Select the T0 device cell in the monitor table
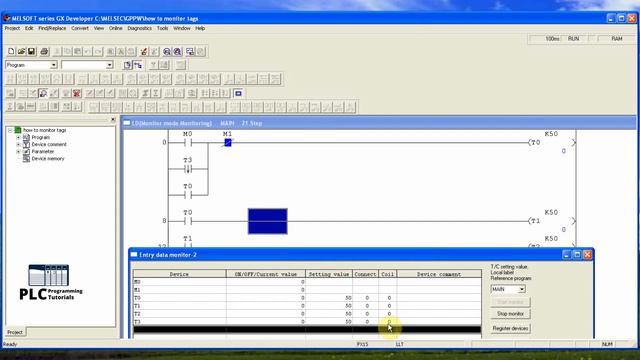Image resolution: width=640 pixels, height=360 pixels. click(179, 298)
